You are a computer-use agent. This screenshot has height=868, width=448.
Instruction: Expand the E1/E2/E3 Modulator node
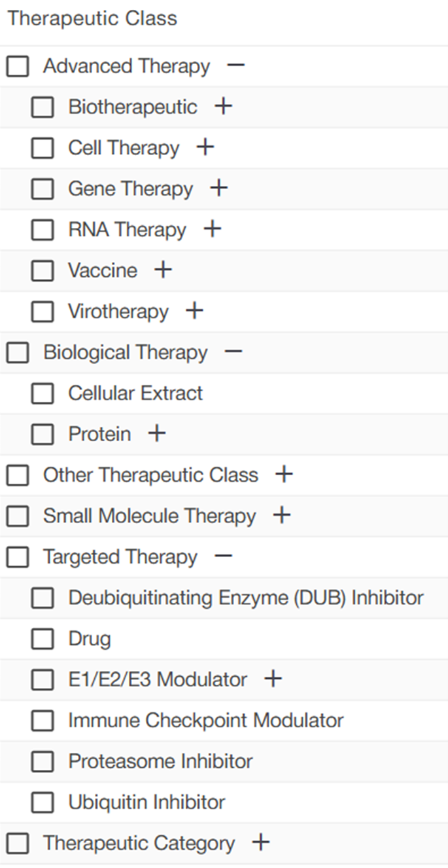pyautogui.click(x=273, y=679)
